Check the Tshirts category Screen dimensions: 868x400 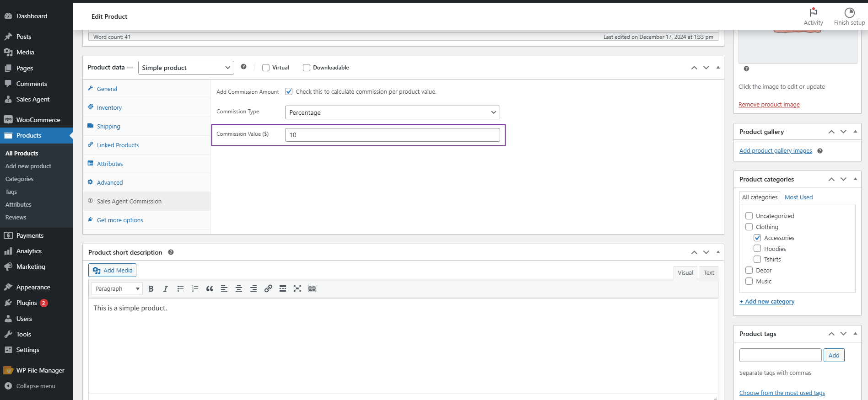(x=757, y=259)
